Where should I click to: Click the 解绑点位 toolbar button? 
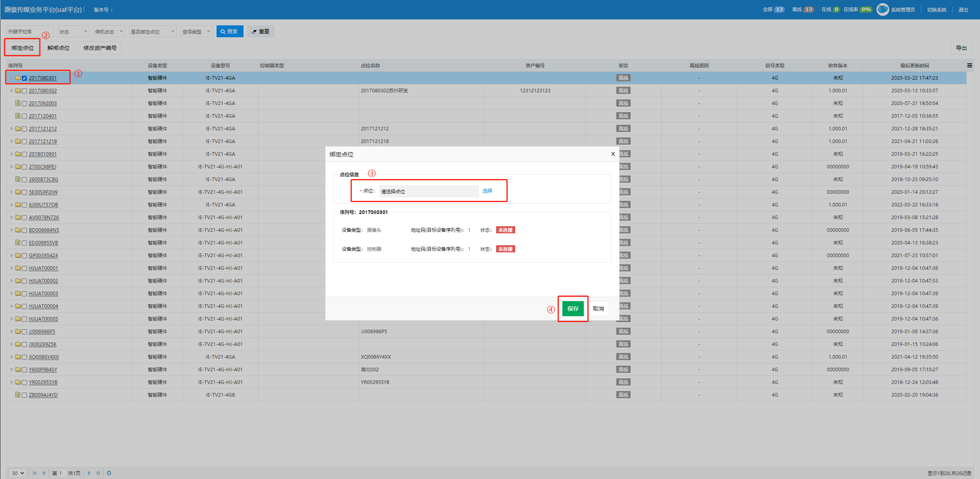(x=58, y=48)
